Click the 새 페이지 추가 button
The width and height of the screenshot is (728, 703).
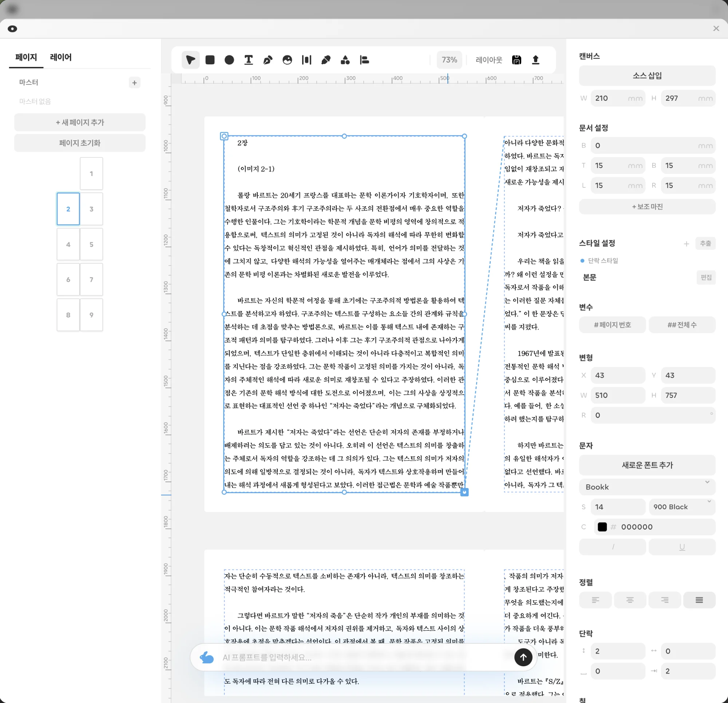[80, 122]
